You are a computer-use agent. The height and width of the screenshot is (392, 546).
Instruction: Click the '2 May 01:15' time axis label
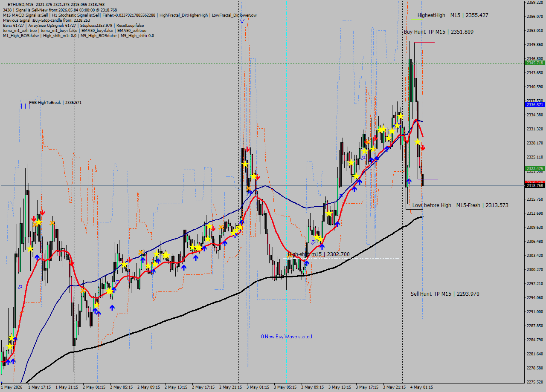tap(94, 388)
